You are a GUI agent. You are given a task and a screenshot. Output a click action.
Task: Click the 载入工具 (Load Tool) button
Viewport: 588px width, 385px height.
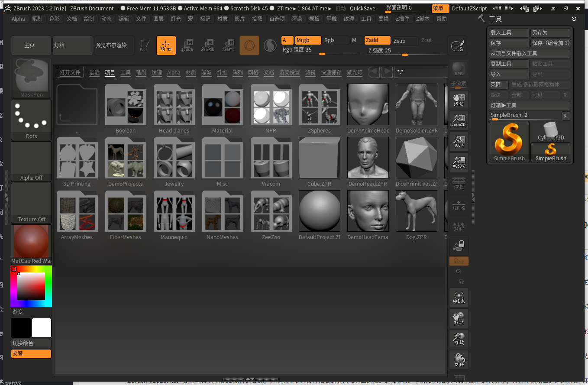pyautogui.click(x=509, y=33)
